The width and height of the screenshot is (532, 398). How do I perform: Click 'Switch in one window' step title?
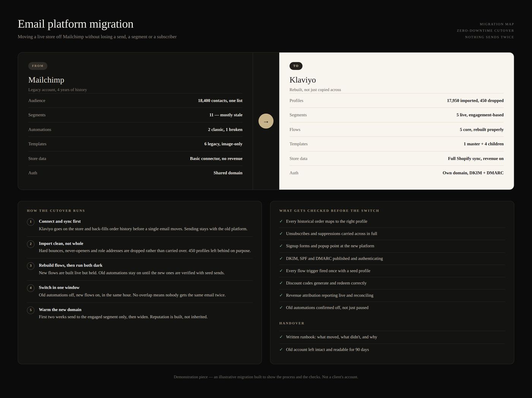click(x=59, y=287)
